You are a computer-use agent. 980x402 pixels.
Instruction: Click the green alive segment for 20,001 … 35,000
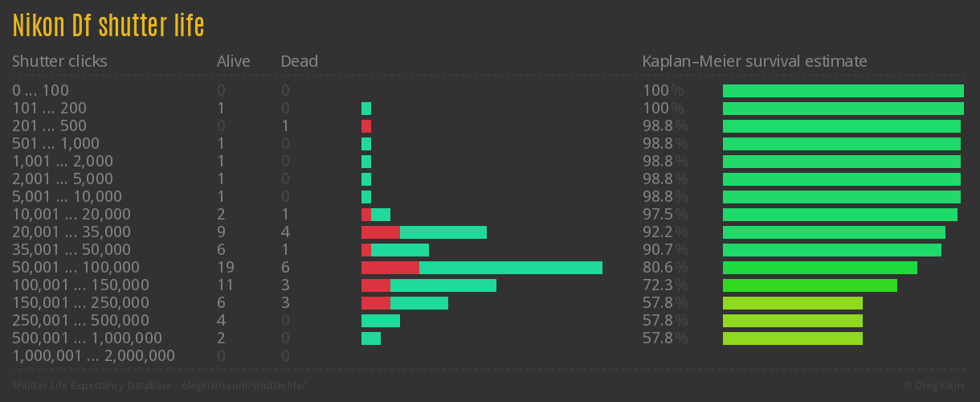443,232
